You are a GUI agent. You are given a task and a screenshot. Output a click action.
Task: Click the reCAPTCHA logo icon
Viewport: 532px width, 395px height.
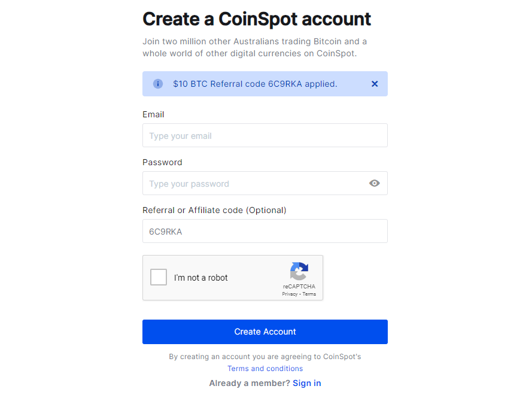click(x=299, y=272)
